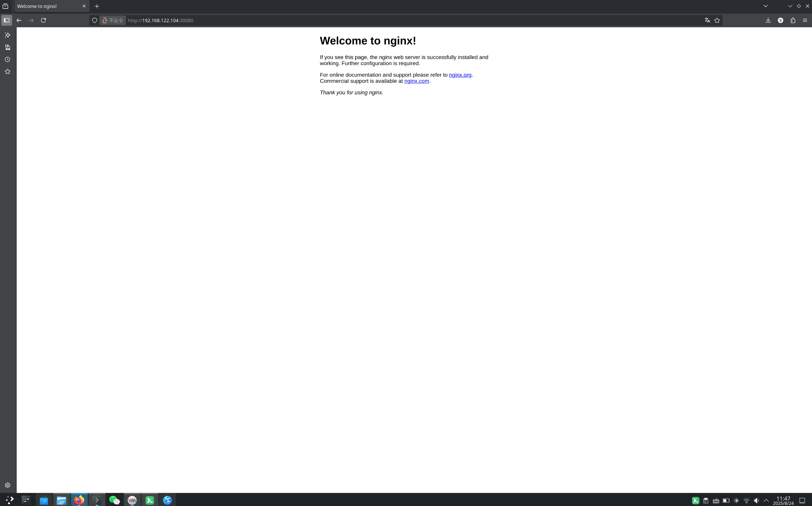Open the round badge showing 8 in the toolbar
The image size is (812, 506).
click(781, 20)
